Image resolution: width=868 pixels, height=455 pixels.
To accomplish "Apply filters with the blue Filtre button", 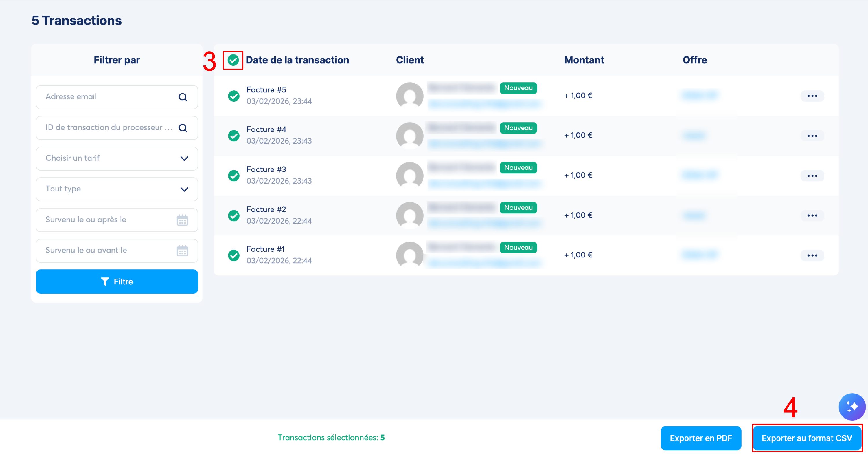I will (117, 281).
